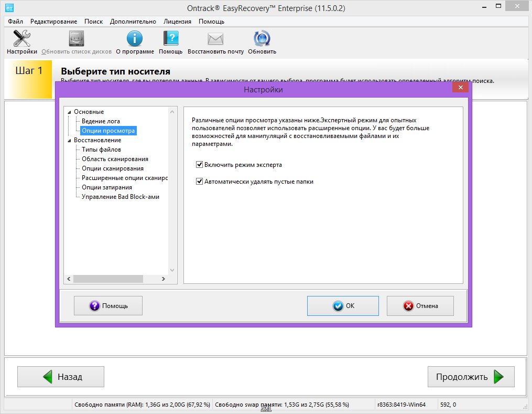This screenshot has width=532, height=414.
Task: Close the Настройки dialog with X
Action: 460,88
